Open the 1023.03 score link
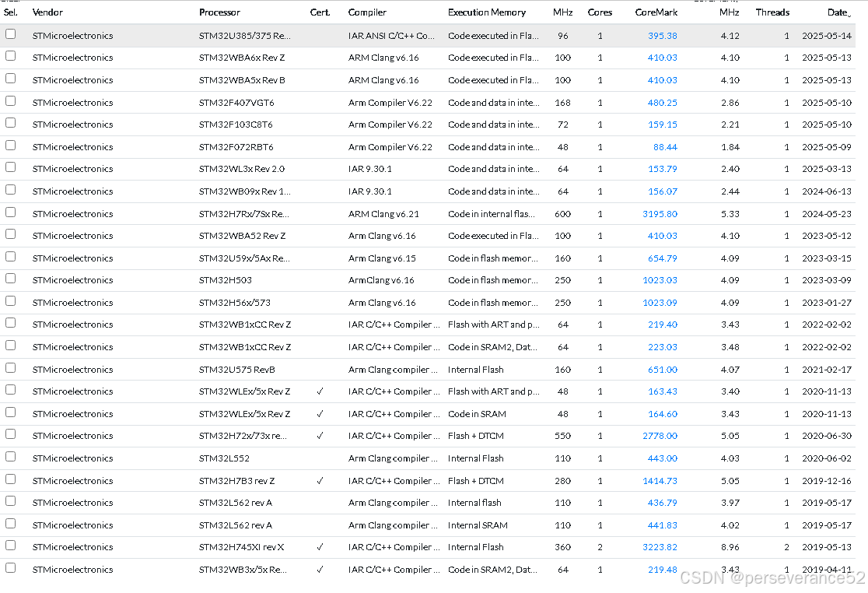The width and height of the screenshot is (868, 593). [660, 280]
